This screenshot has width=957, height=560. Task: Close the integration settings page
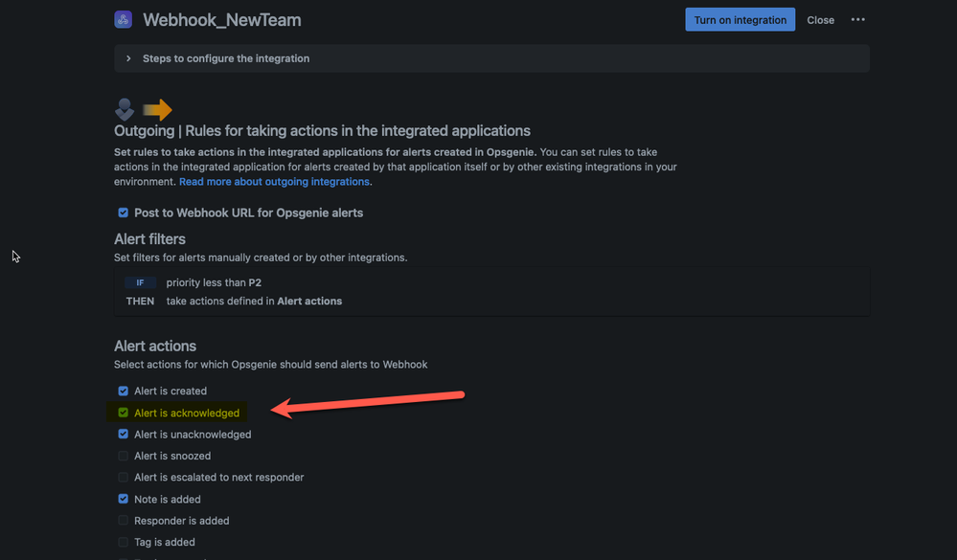820,20
